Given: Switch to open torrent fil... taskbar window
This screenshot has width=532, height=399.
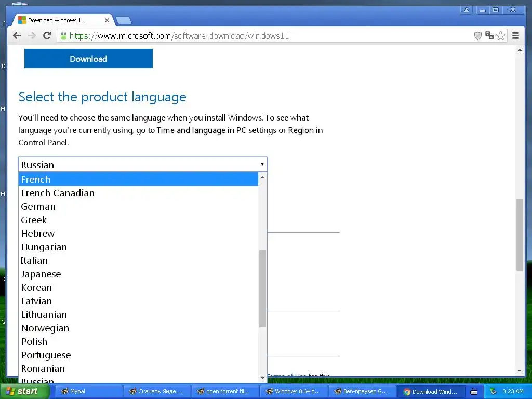Looking at the screenshot, I should tap(225, 391).
